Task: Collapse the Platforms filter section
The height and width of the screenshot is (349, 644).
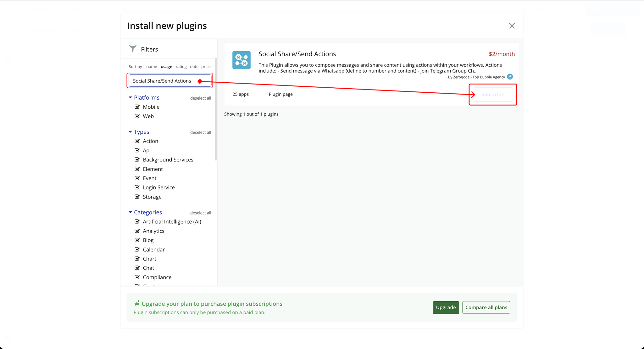Action: pos(130,98)
